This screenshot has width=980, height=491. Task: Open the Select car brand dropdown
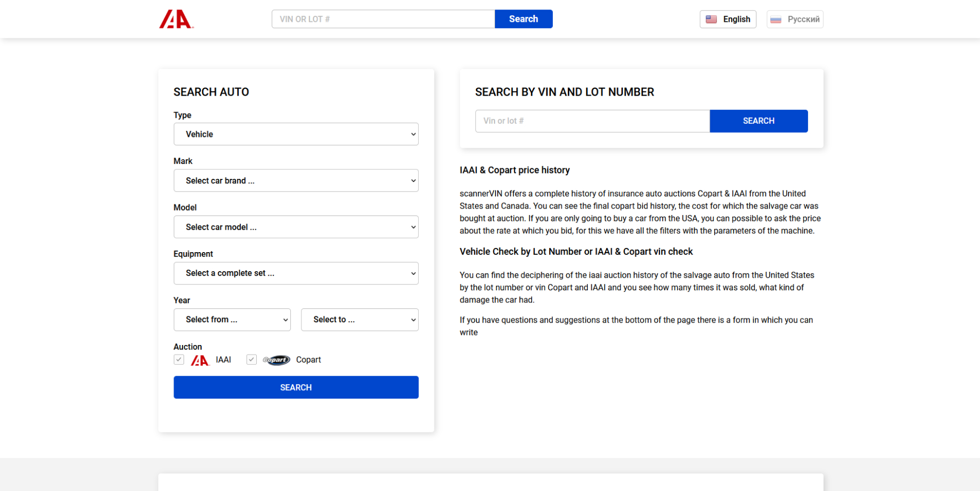(296, 180)
